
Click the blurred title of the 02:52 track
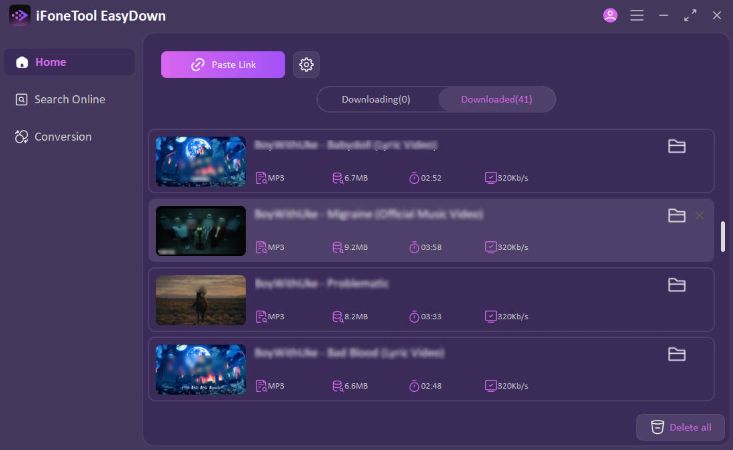point(346,145)
